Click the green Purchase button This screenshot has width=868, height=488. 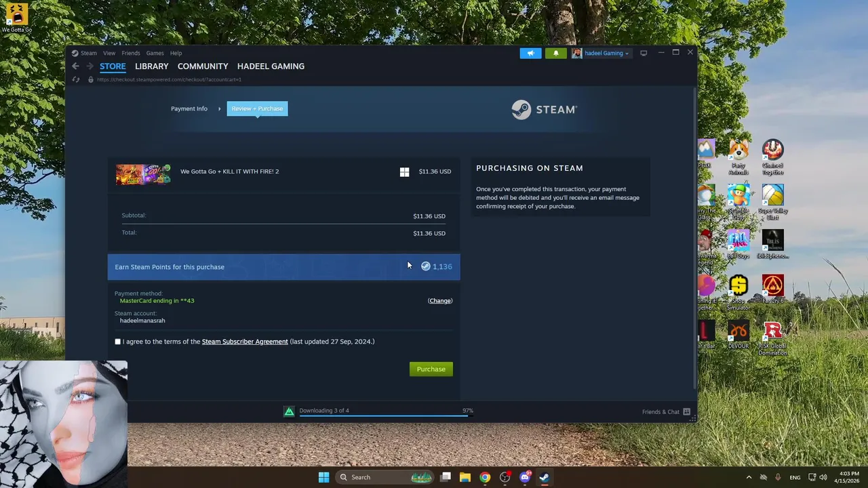[x=431, y=369]
